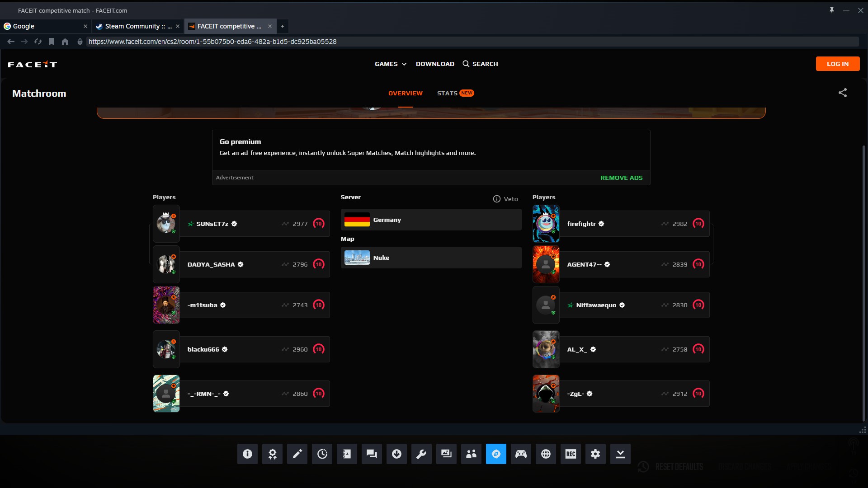Switch to the Steam Community tab
Image resolution: width=868 pixels, height=488 pixels.
pos(137,26)
